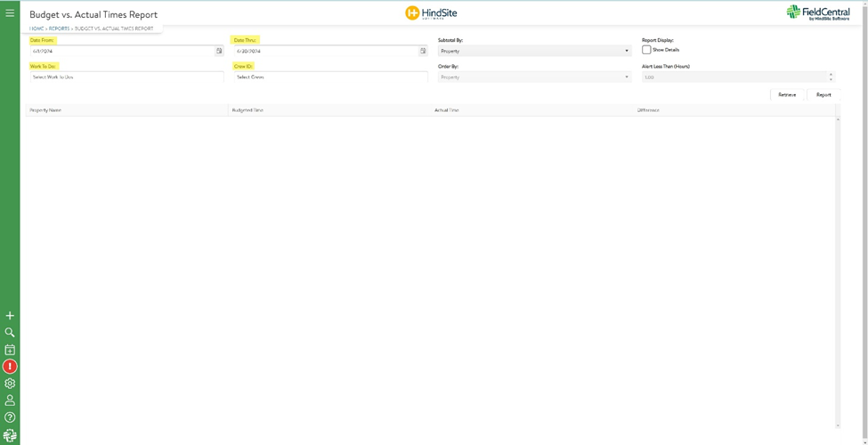Go to HOME in the breadcrumb

point(37,28)
